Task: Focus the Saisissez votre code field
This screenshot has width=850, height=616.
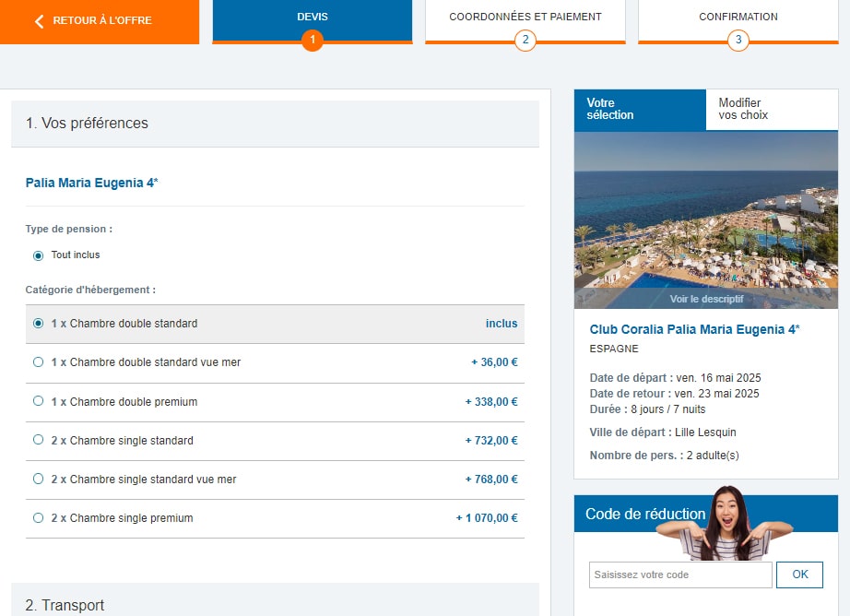Action: (x=680, y=575)
